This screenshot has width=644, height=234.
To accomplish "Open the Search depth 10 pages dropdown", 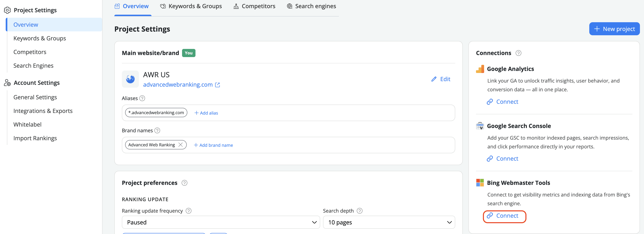I will (389, 222).
